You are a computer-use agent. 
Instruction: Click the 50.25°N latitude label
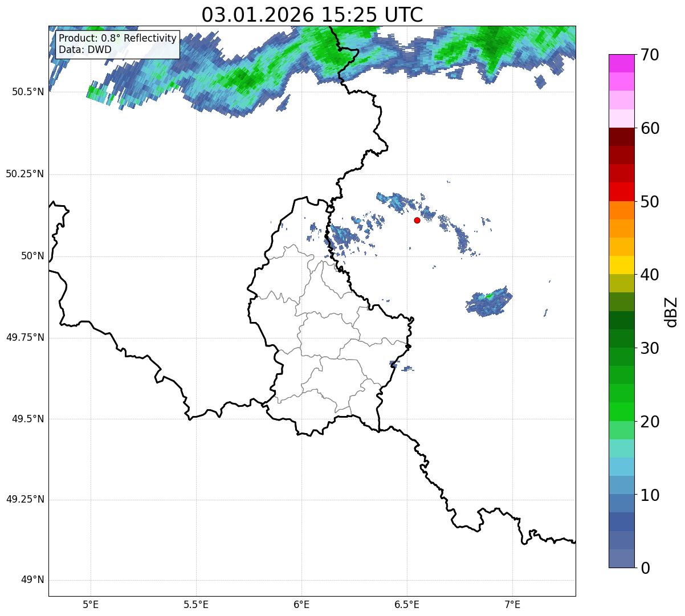[25, 174]
